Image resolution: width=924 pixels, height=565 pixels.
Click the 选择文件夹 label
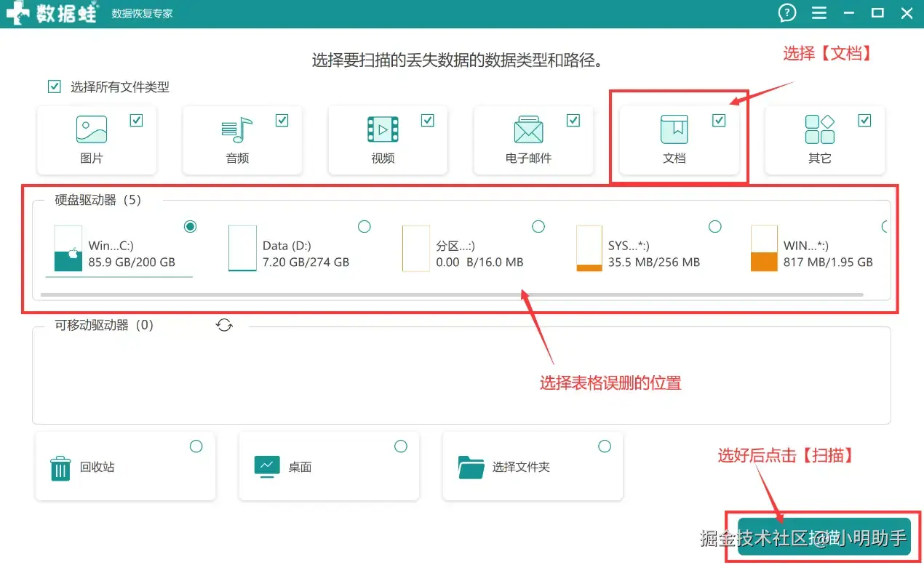[521, 467]
